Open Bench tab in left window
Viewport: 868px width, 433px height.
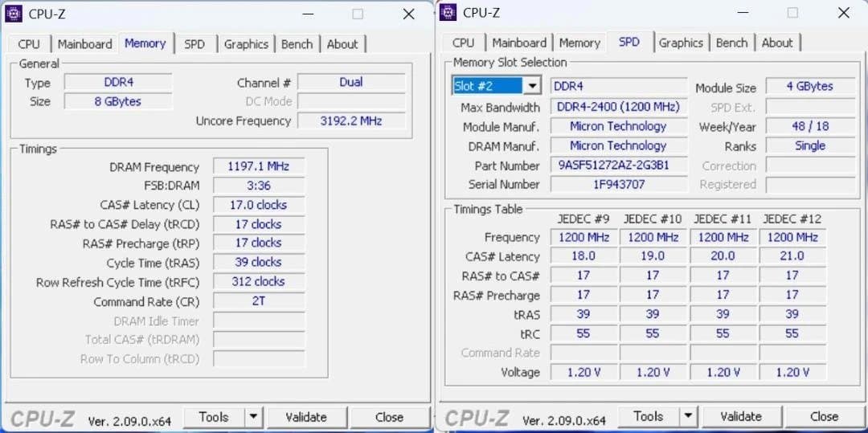(x=297, y=44)
